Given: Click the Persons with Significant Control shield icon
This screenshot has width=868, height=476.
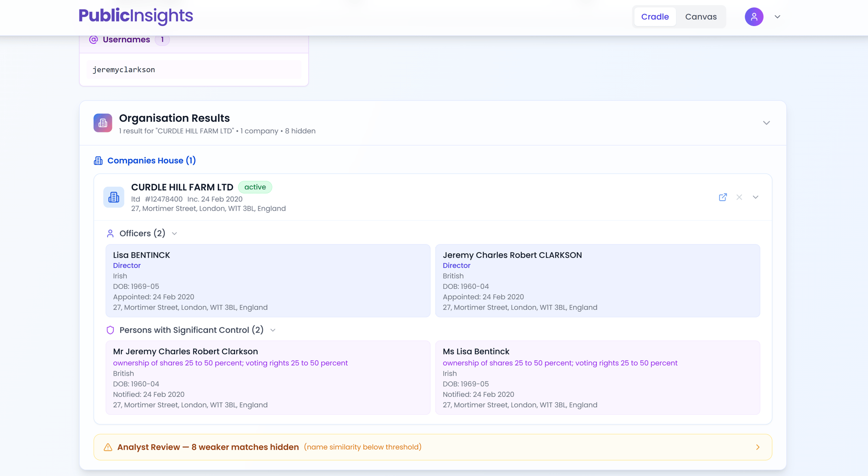Looking at the screenshot, I should (110, 330).
